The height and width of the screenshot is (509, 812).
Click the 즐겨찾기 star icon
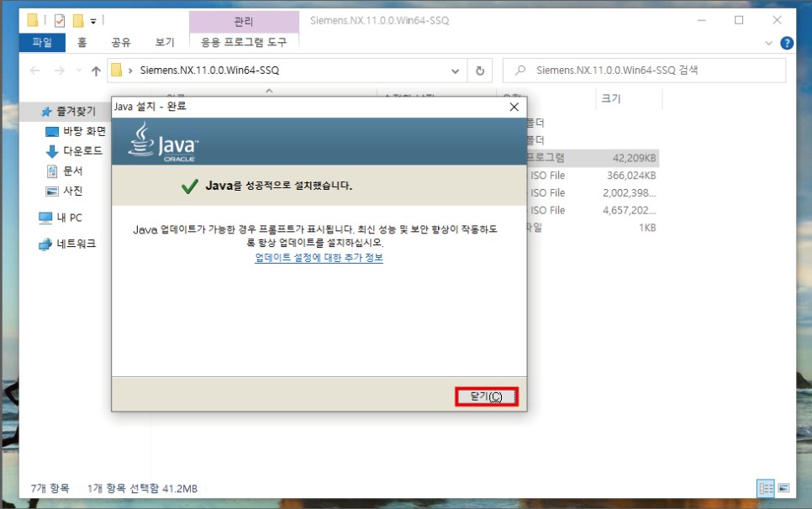(46, 112)
